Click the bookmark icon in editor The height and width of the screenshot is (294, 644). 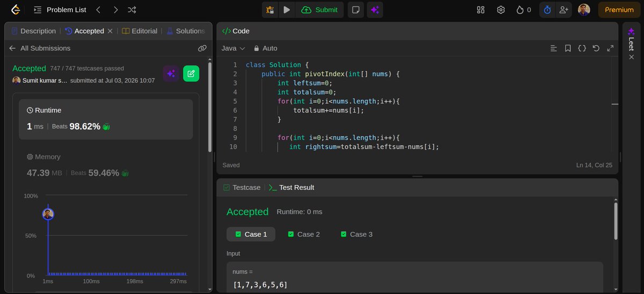click(568, 48)
